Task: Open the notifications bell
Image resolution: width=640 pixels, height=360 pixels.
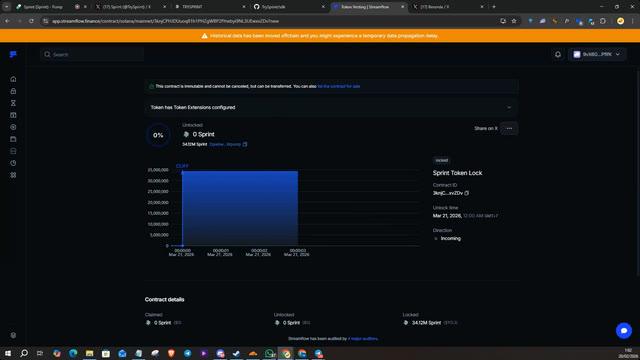Action: click(x=558, y=54)
